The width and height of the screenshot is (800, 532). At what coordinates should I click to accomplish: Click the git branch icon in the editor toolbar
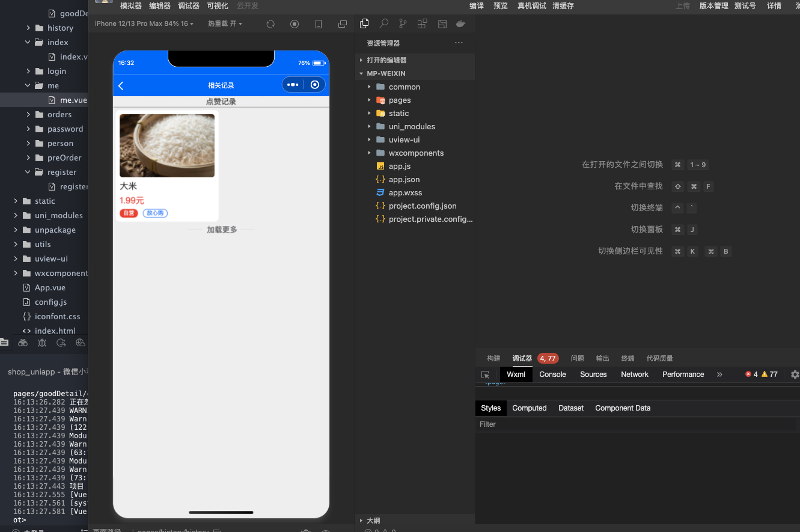tap(402, 24)
